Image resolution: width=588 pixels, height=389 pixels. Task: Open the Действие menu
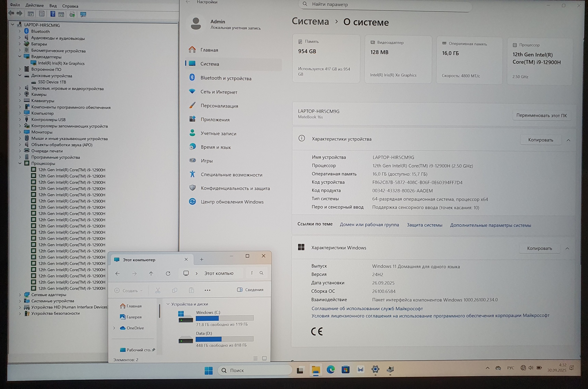point(34,5)
